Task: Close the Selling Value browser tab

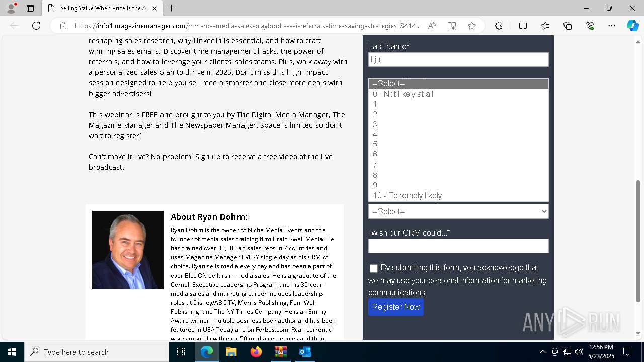Action: tap(154, 8)
